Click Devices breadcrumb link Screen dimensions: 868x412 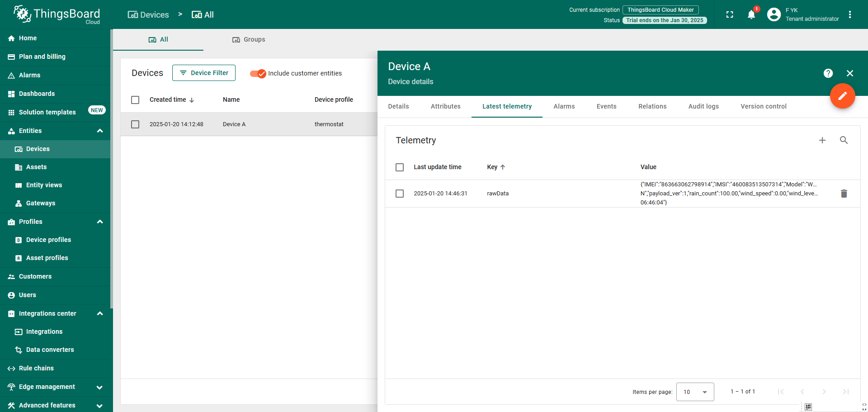point(148,14)
